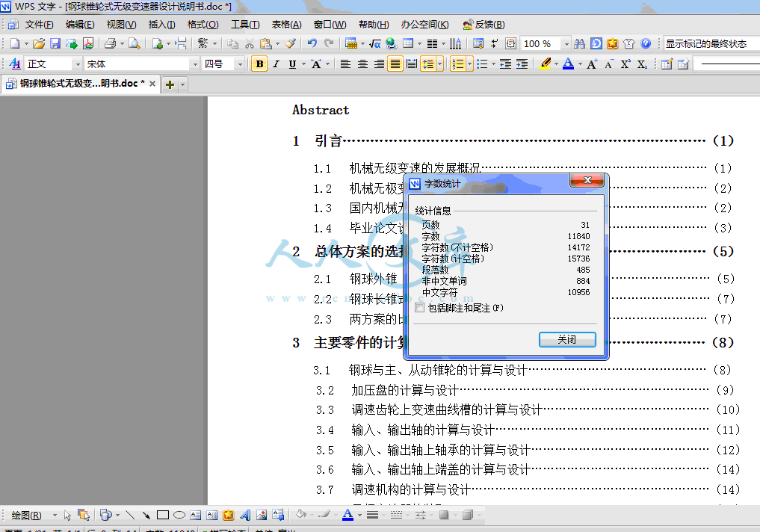
Task: Open a file with the folder icon
Action: (39, 43)
